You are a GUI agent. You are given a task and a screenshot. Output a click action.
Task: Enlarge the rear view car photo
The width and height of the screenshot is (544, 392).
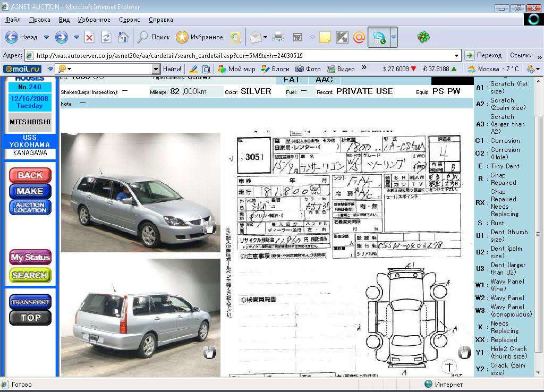click(x=140, y=318)
